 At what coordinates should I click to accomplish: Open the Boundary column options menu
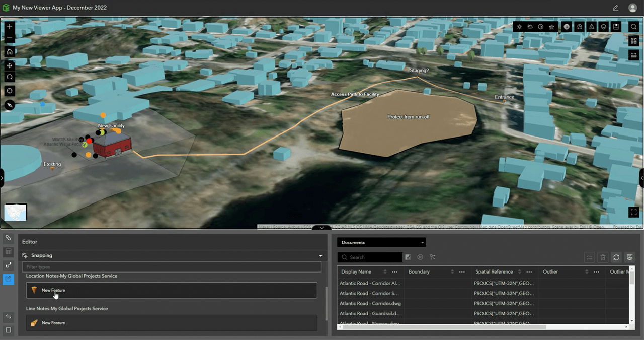tap(461, 271)
